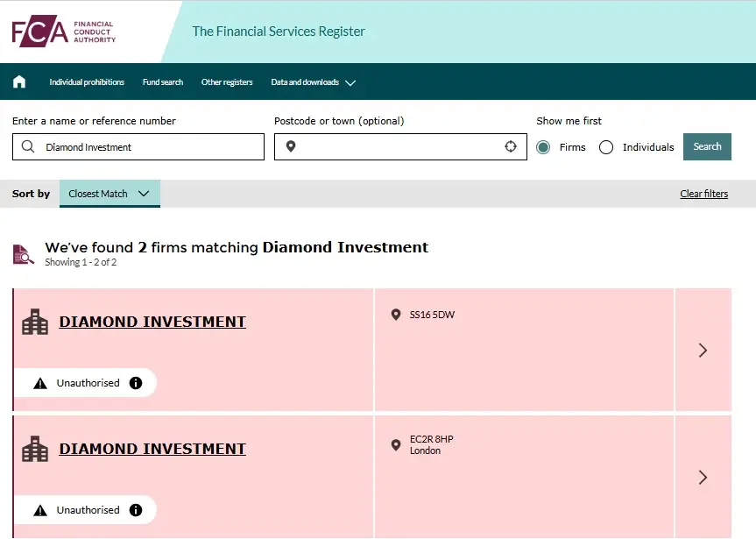Click the Clear filters control
Screen dimensions: 756x539
pyautogui.click(x=703, y=193)
